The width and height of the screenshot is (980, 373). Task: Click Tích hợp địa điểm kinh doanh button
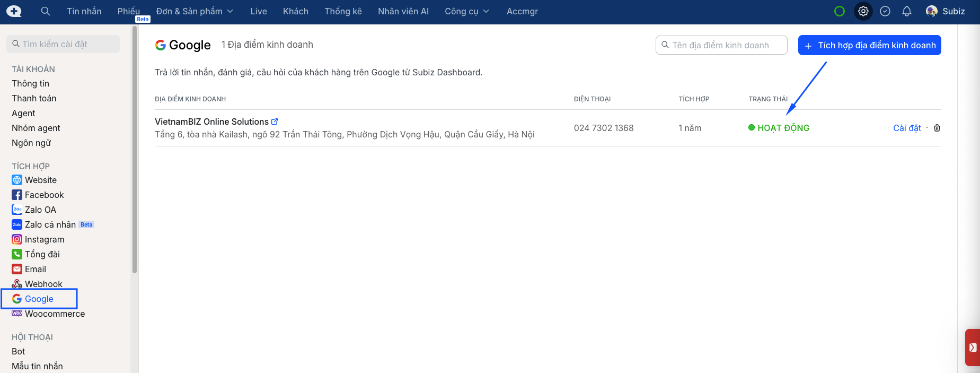[869, 45]
